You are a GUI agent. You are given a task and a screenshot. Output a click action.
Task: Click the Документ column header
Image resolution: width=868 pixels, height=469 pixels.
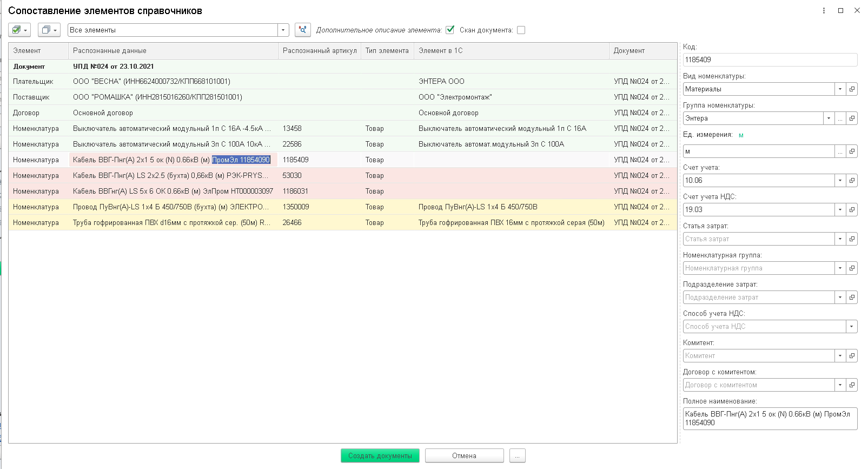point(643,51)
